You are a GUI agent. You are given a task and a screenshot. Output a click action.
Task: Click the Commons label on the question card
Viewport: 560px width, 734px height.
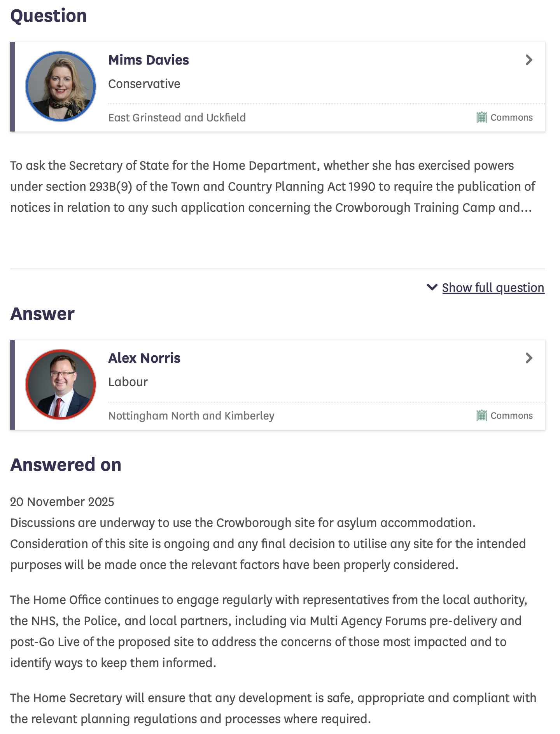[511, 118]
